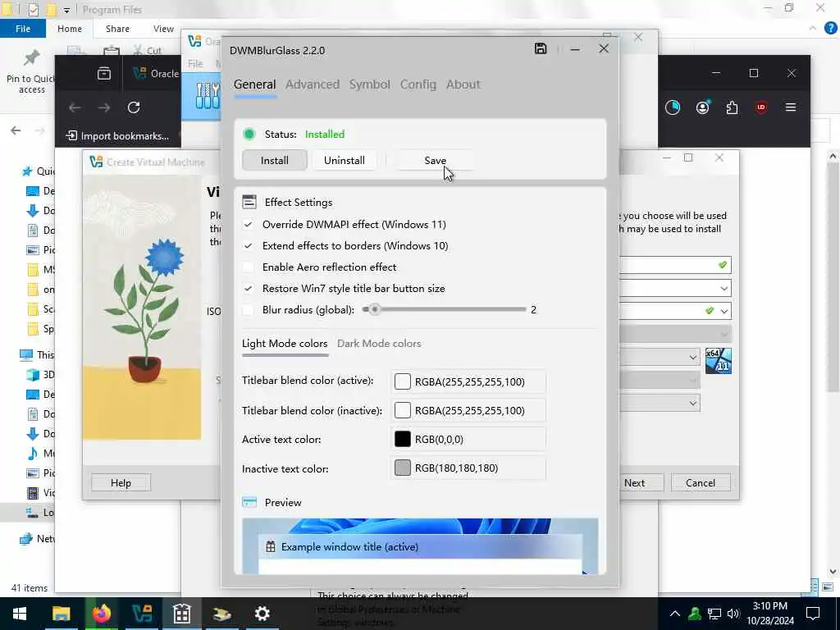Click the DWMBlurGlass calendar-like taskbar icon
Screen dimensions: 840x630
click(182, 614)
